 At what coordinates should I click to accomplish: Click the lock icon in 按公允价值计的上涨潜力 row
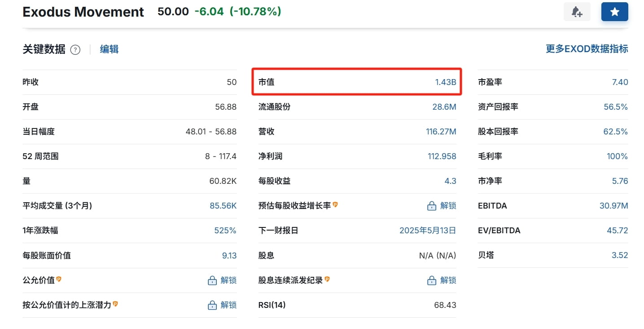[212, 305]
